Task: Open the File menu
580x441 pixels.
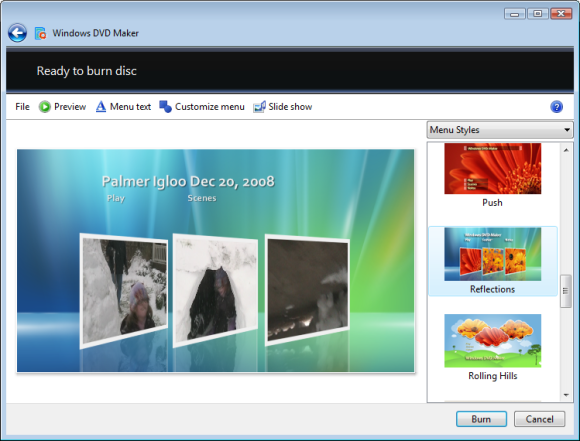Action: pyautogui.click(x=22, y=107)
